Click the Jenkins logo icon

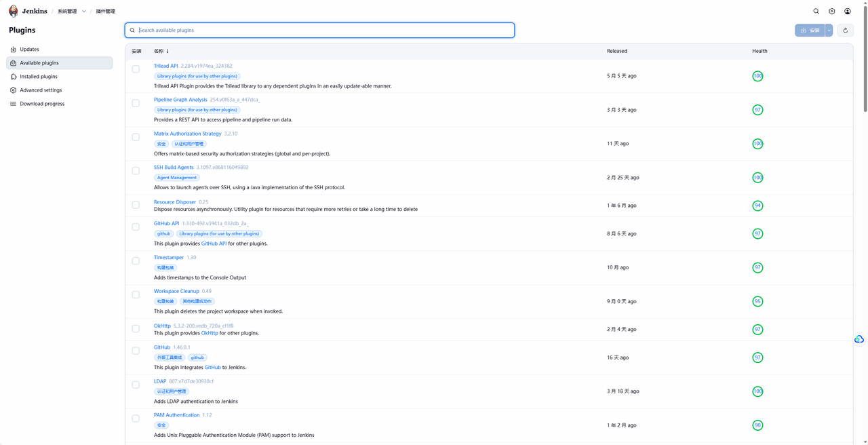(x=13, y=11)
